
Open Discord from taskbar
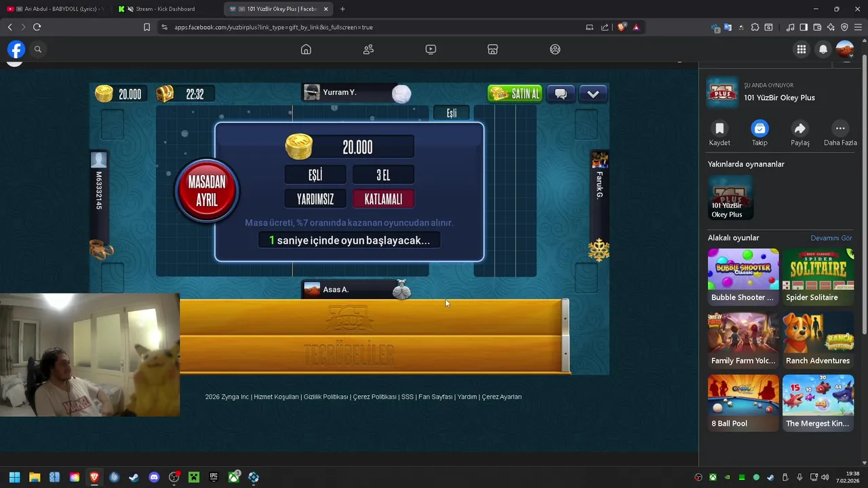tap(154, 477)
